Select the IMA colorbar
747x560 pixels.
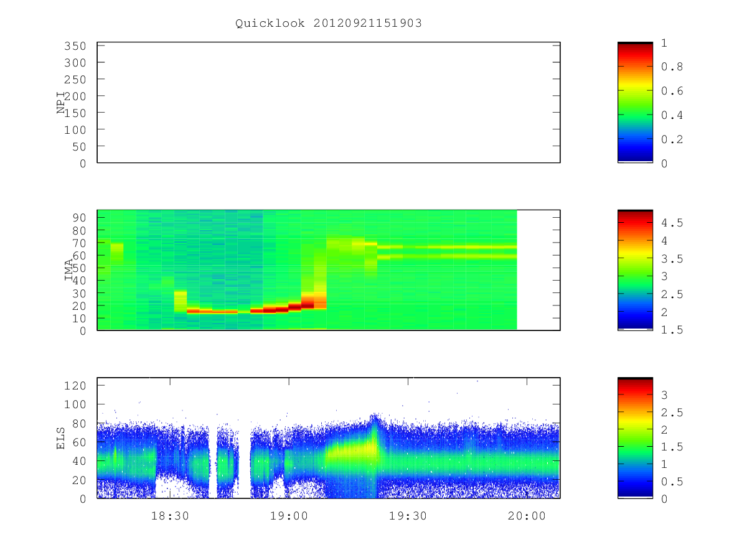tap(635, 270)
